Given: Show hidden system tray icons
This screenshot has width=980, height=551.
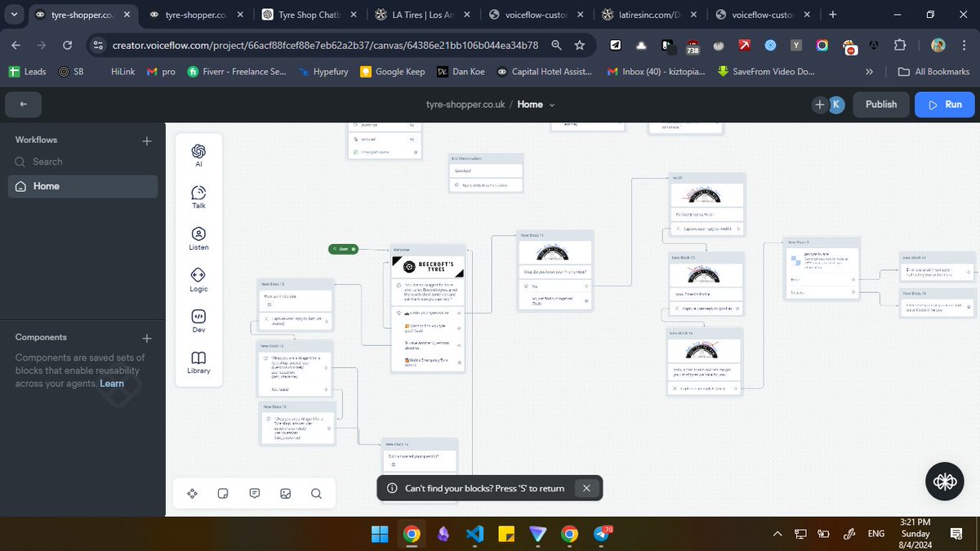Looking at the screenshot, I should [x=777, y=534].
